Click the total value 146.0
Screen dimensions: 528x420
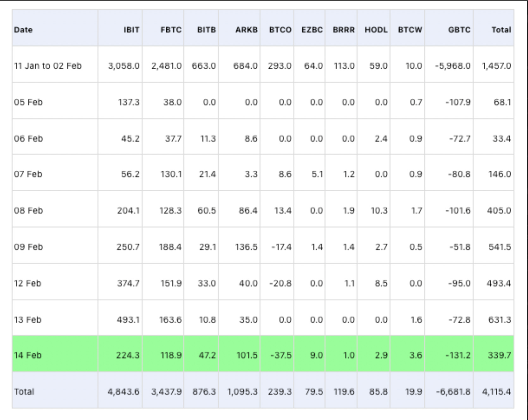500,174
